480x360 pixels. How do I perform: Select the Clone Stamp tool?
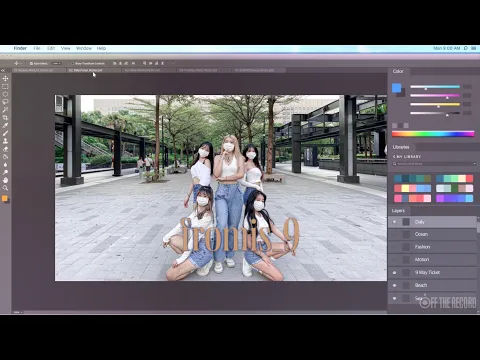(5, 141)
